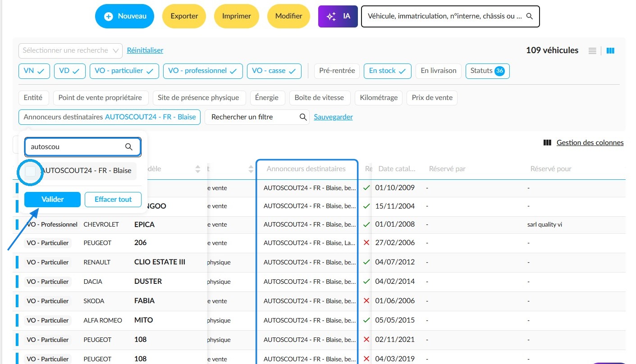The width and height of the screenshot is (636, 364).
Task: Click the Sauvegarder link
Action: click(333, 117)
